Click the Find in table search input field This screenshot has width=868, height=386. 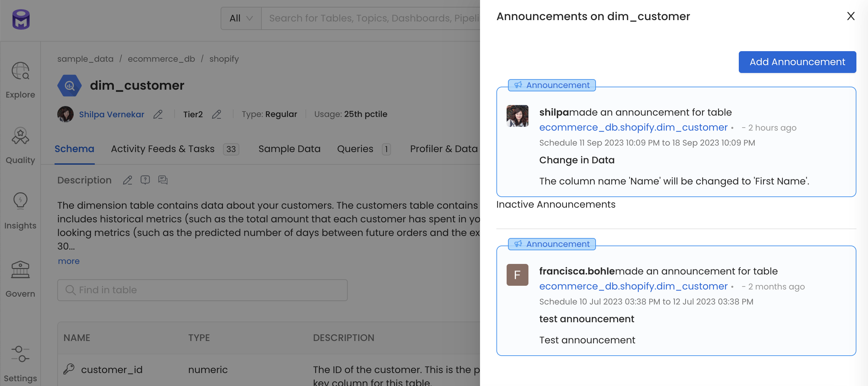click(202, 289)
